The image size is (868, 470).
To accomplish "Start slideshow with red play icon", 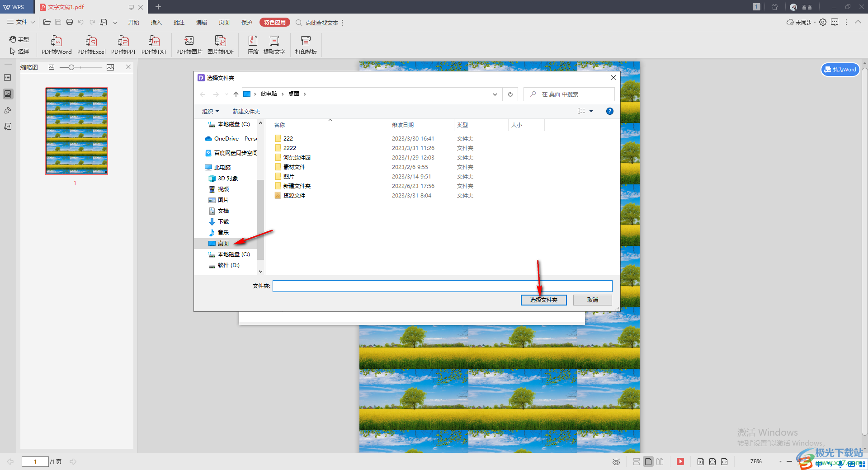I will 680,461.
